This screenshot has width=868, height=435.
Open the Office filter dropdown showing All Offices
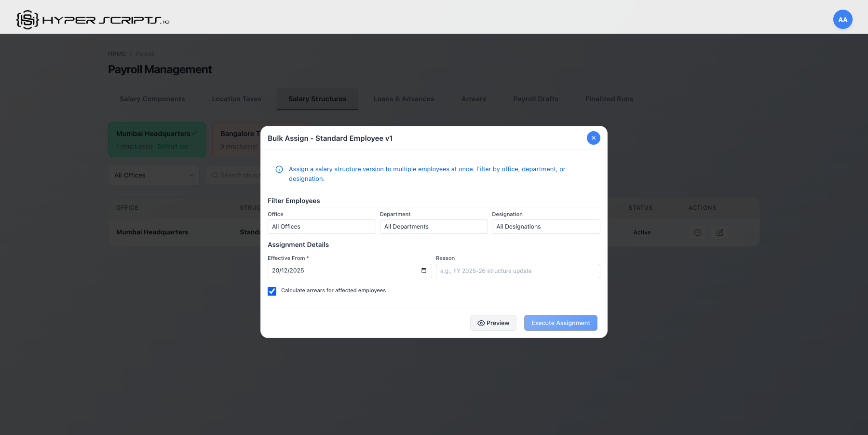(x=322, y=226)
